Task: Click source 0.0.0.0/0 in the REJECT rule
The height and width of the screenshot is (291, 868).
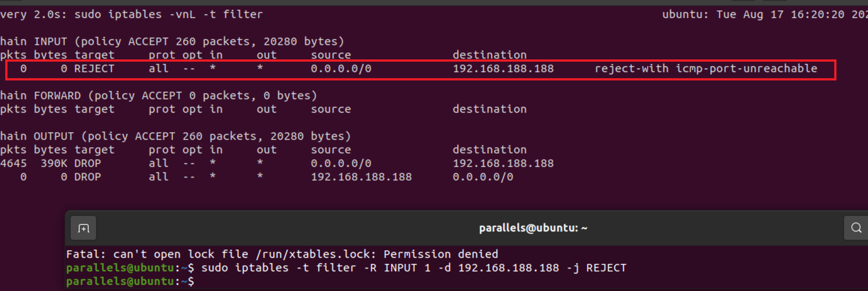Action: click(341, 68)
